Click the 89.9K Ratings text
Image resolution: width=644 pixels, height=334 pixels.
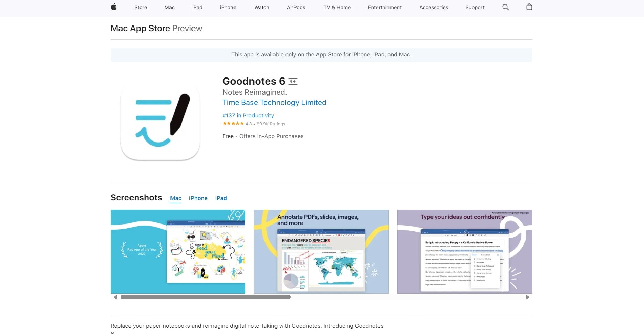271,124
